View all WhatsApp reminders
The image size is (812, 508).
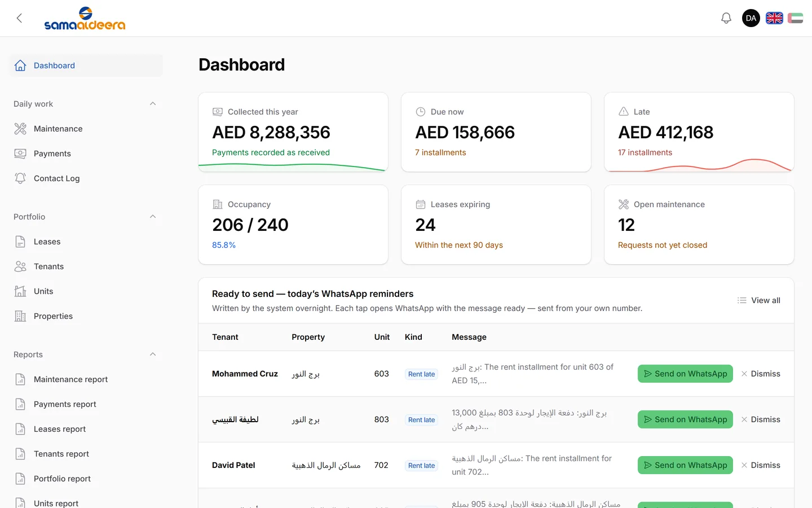coord(759,300)
